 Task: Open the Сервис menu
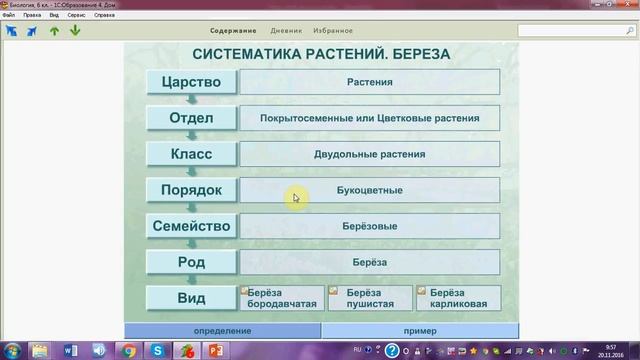tap(76, 15)
